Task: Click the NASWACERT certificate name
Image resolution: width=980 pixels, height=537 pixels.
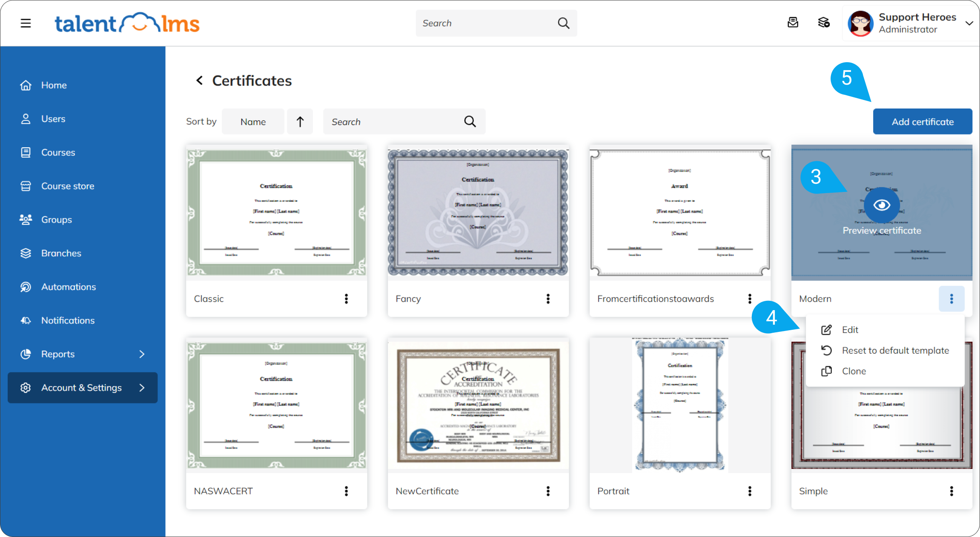Action: point(223,491)
